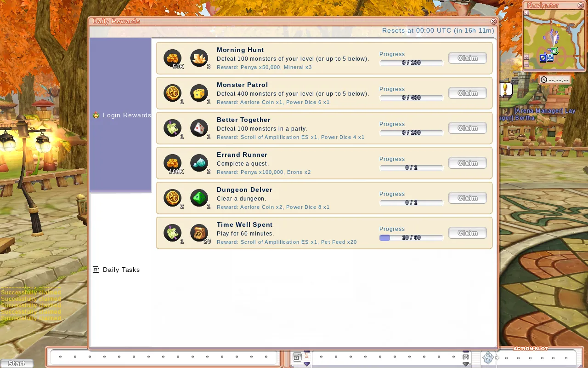
Task: Click the Mineral reward icon in Morning Hunt
Action: [x=199, y=58]
